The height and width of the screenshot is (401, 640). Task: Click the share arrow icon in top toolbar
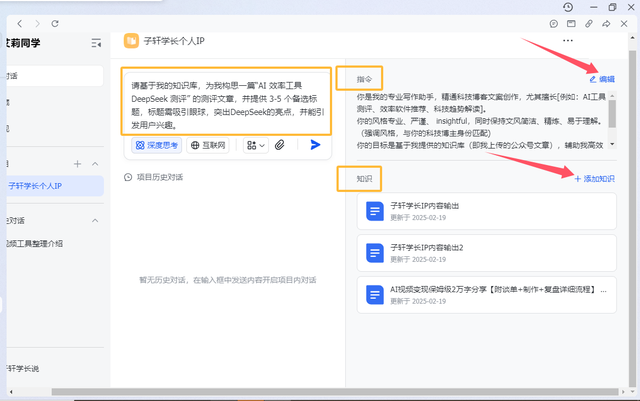pos(606,24)
